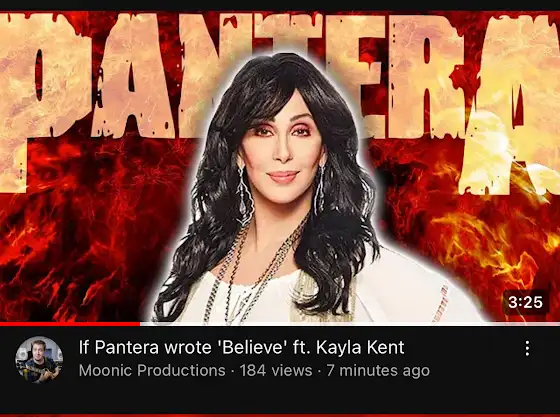Viewport: 560px width, 417px height.
Task: Click the '7 minutes ago' timestamp
Action: pyautogui.click(x=378, y=371)
